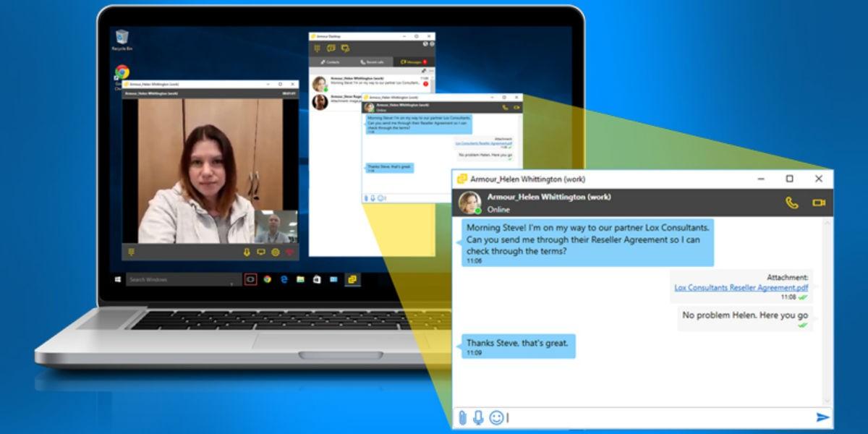This screenshot has height=434, width=868.
Task: Open video call settings gear
Action: [x=275, y=252]
